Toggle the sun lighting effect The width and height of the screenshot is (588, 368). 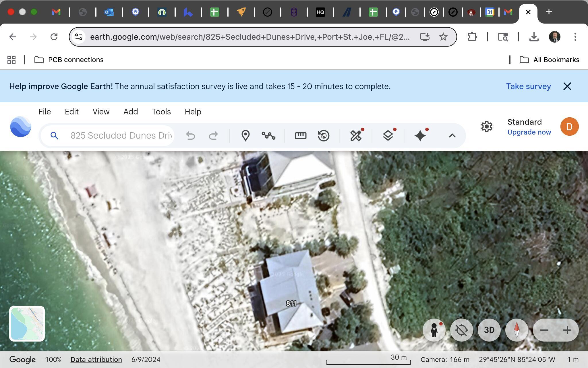[x=462, y=330]
